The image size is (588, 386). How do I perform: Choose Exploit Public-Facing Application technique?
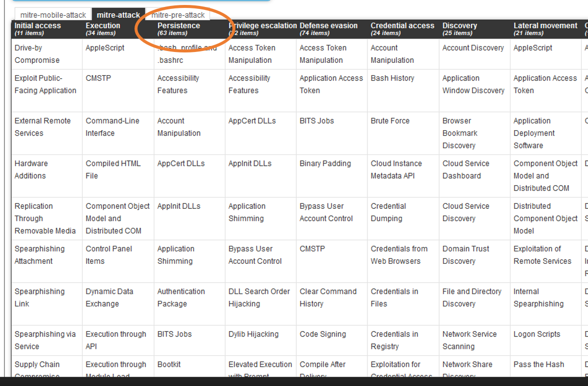click(45, 84)
